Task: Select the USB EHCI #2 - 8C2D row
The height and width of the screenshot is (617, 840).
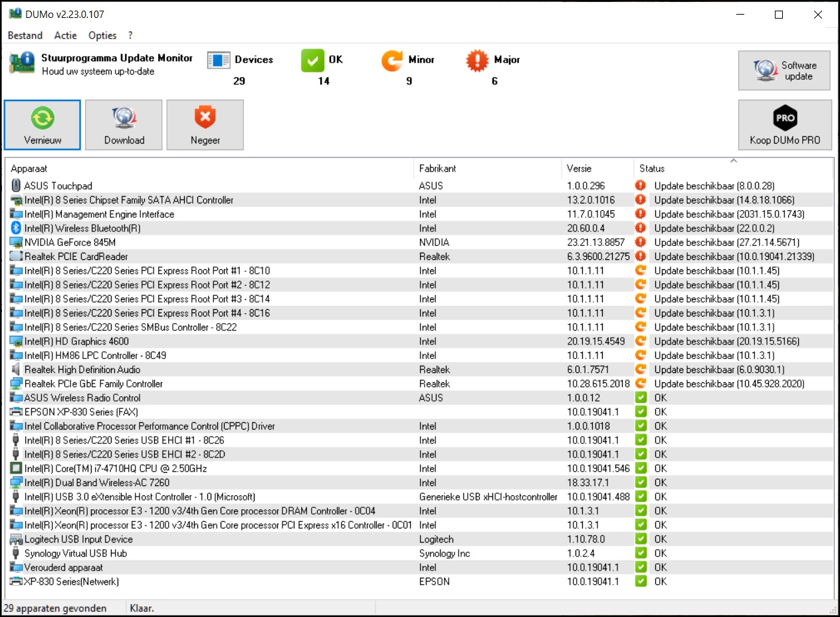Action: click(x=420, y=455)
